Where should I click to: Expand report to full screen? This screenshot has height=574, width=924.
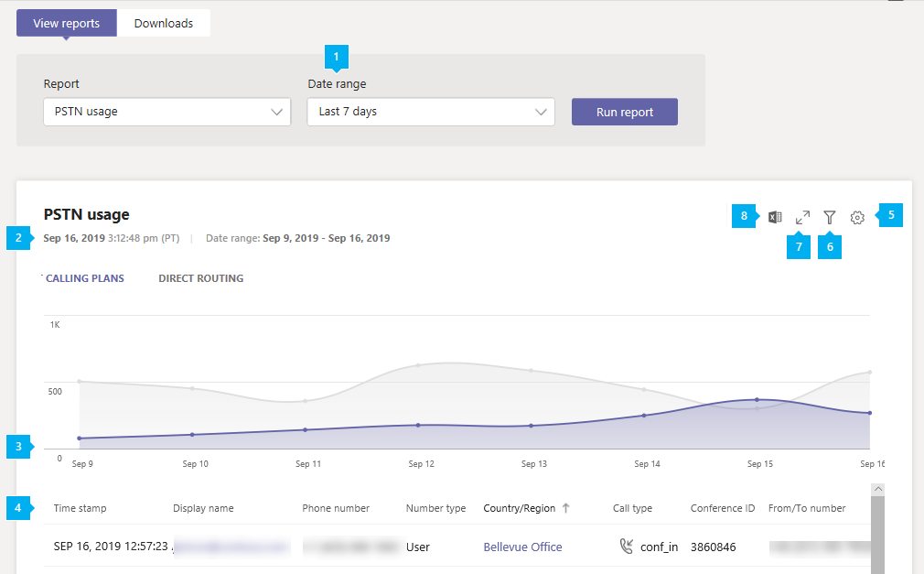(x=802, y=217)
